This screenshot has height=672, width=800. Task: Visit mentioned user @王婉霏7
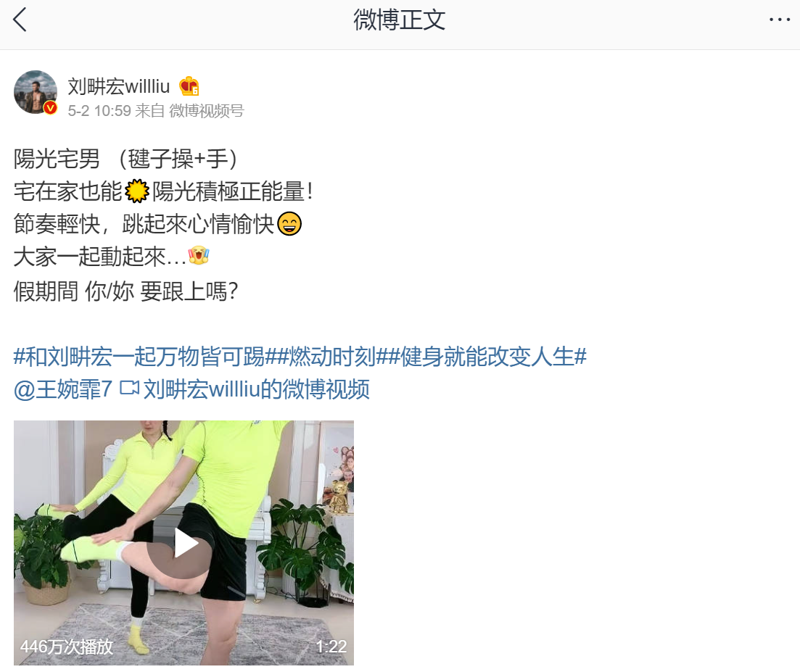(x=63, y=389)
